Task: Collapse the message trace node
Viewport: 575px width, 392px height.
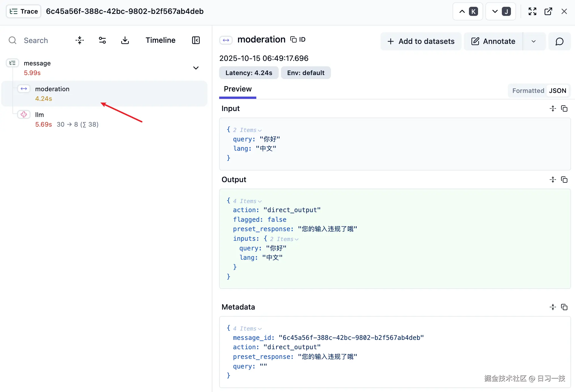Action: coord(196,68)
